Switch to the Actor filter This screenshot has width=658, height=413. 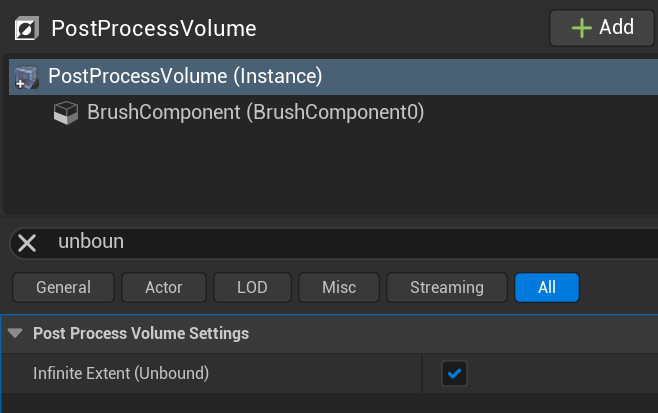(x=164, y=287)
